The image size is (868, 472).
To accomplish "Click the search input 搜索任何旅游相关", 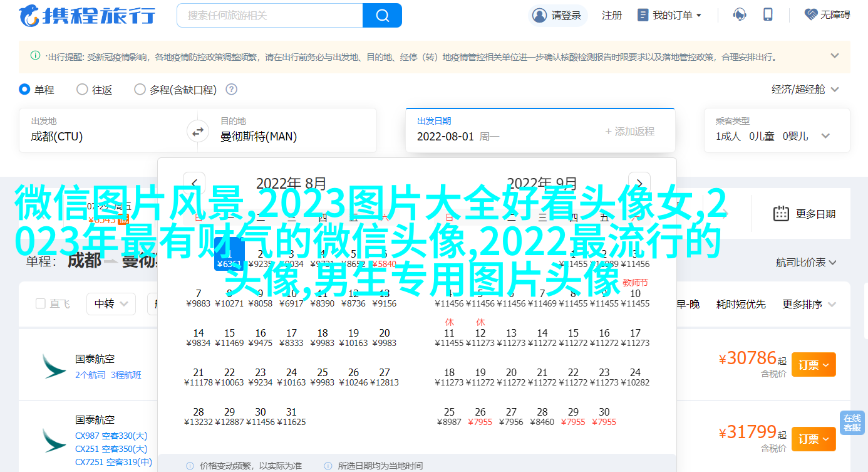I will pos(269,15).
